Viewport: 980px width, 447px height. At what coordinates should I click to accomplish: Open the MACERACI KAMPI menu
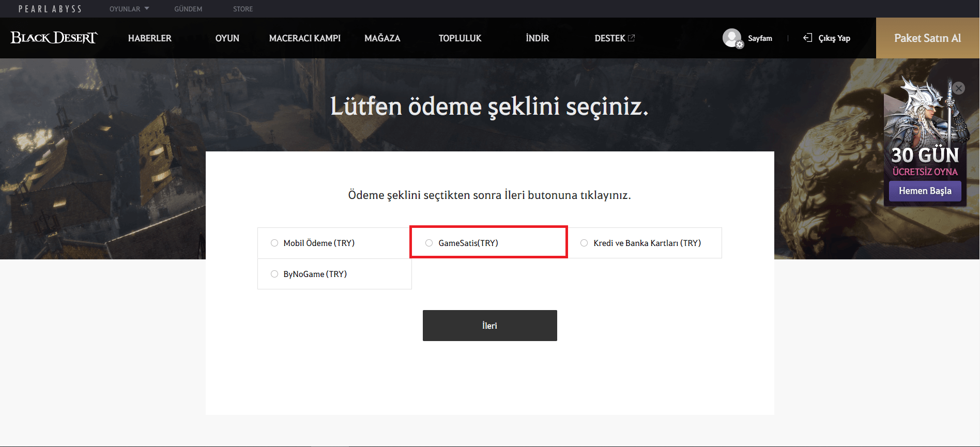[305, 38]
